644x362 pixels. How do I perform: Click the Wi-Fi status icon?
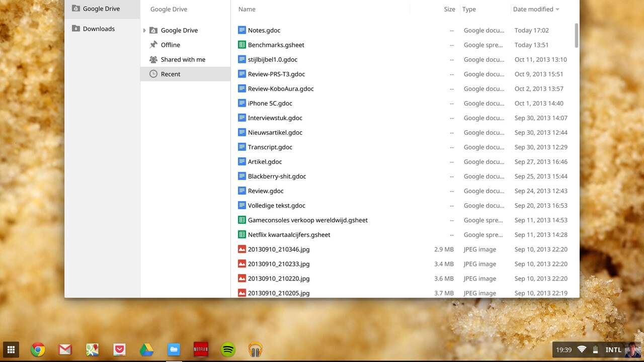[582, 349]
